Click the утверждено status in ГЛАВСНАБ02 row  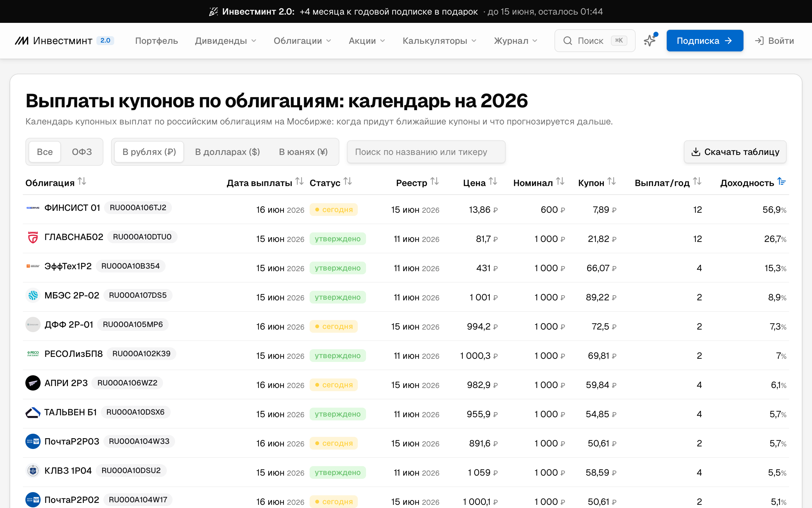click(337, 239)
